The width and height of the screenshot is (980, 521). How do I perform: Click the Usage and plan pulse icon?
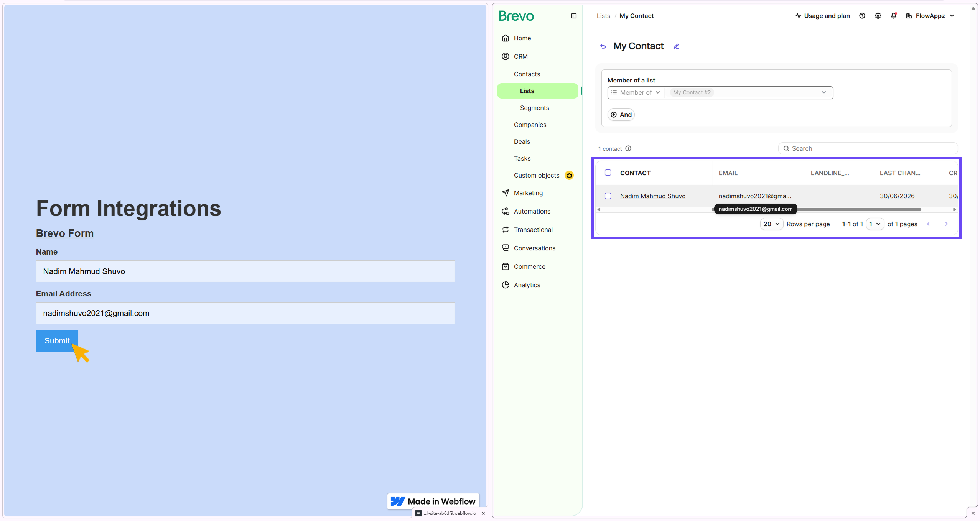[798, 16]
